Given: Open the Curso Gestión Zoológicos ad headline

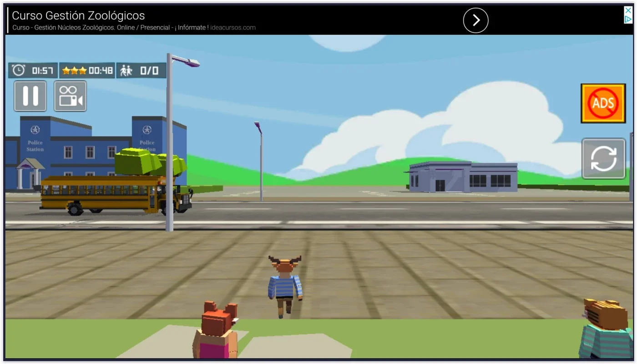Looking at the screenshot, I should (78, 15).
